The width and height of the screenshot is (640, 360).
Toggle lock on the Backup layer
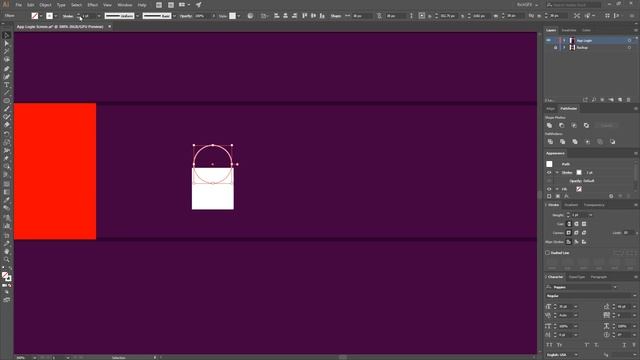click(556, 48)
